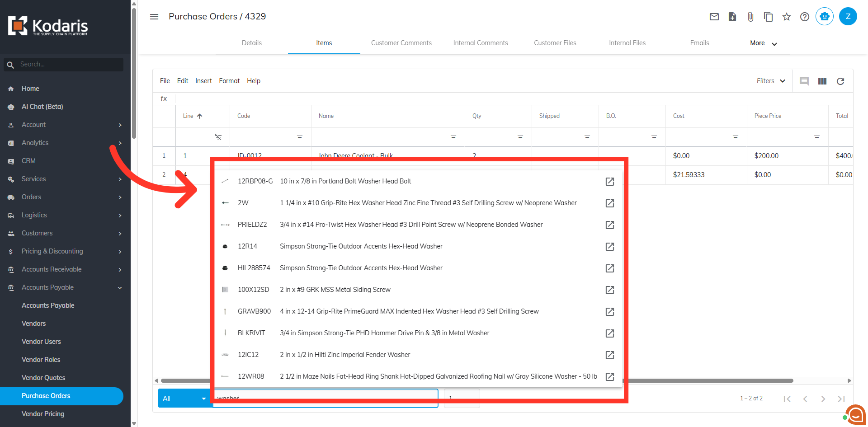Image resolution: width=868 pixels, height=427 pixels.
Task: Switch to Customer Comments tab
Action: (401, 43)
